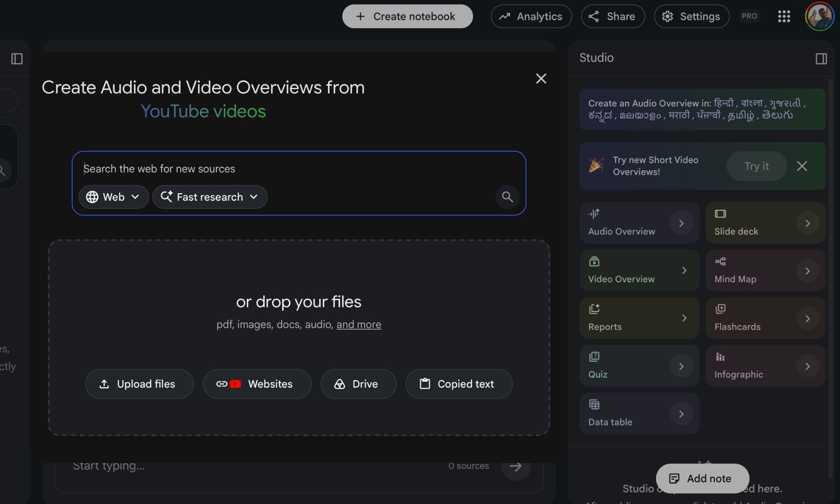This screenshot has height=504, width=840.
Task: Open the Share dialog
Action: [x=613, y=16]
